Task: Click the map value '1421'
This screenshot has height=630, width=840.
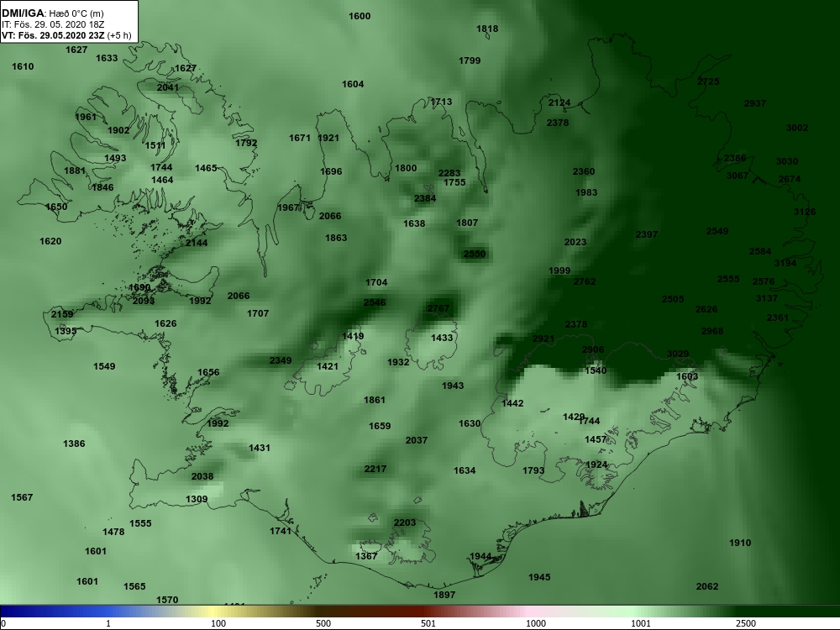Action: (x=328, y=366)
